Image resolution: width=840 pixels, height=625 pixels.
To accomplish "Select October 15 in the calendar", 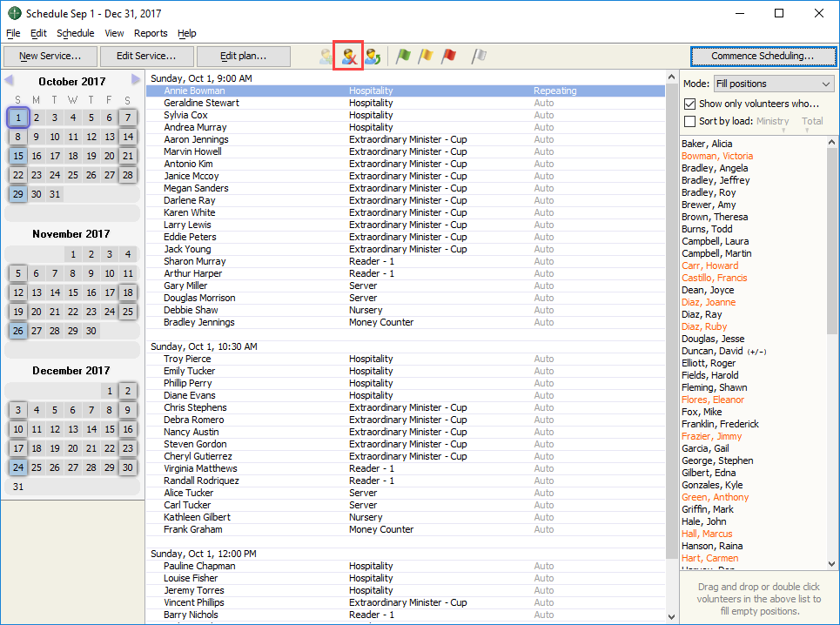I will click(18, 156).
